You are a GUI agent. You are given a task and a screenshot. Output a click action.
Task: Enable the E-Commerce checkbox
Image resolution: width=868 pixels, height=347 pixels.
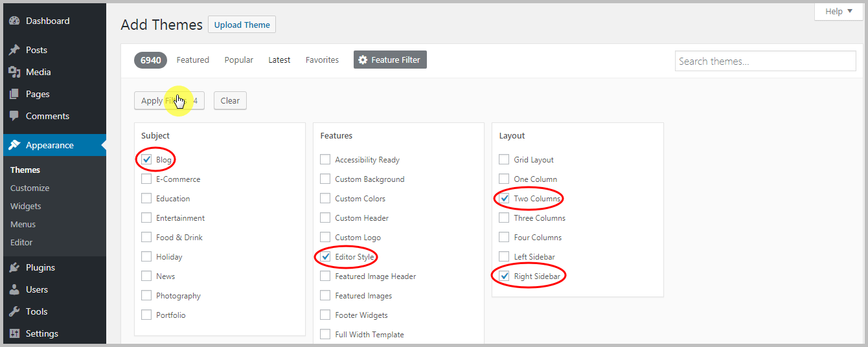tap(146, 179)
